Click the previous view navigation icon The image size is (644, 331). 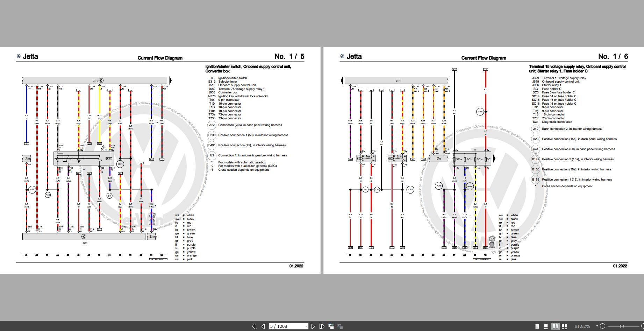click(331, 326)
